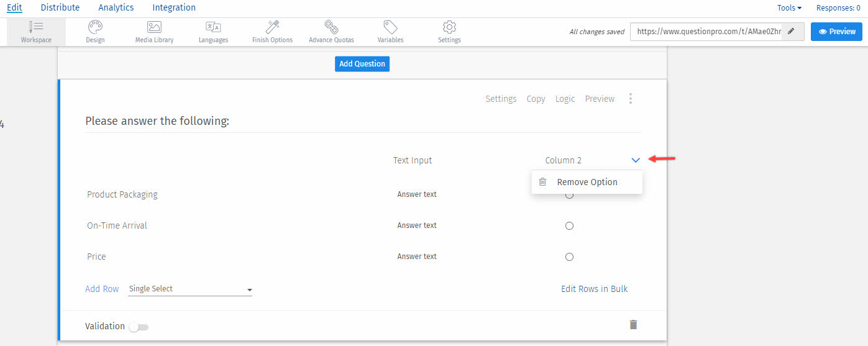This screenshot has width=868, height=346.
Task: Expand the Column 2 chevron dropdown
Action: (635, 160)
